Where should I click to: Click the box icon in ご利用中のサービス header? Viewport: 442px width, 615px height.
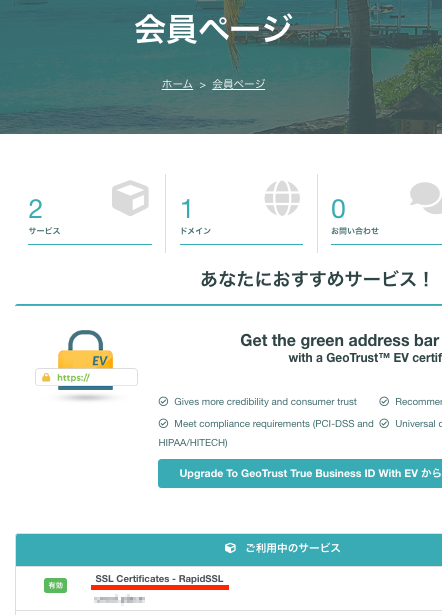pos(230,548)
